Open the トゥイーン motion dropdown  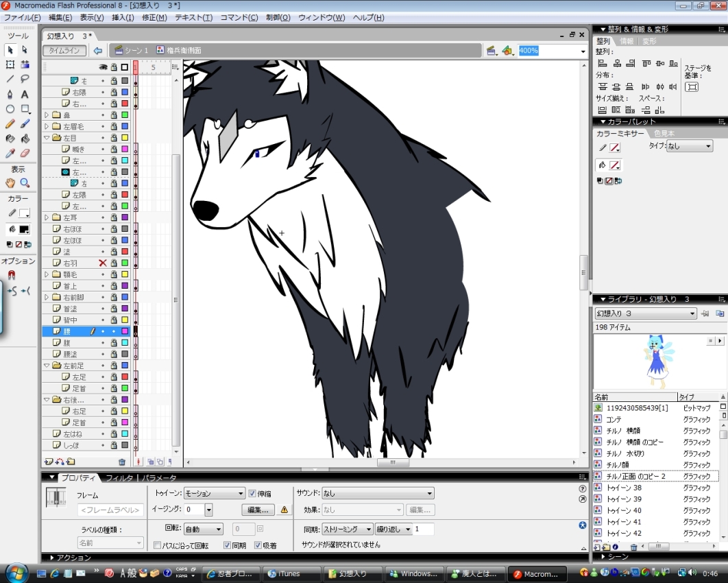click(x=214, y=493)
